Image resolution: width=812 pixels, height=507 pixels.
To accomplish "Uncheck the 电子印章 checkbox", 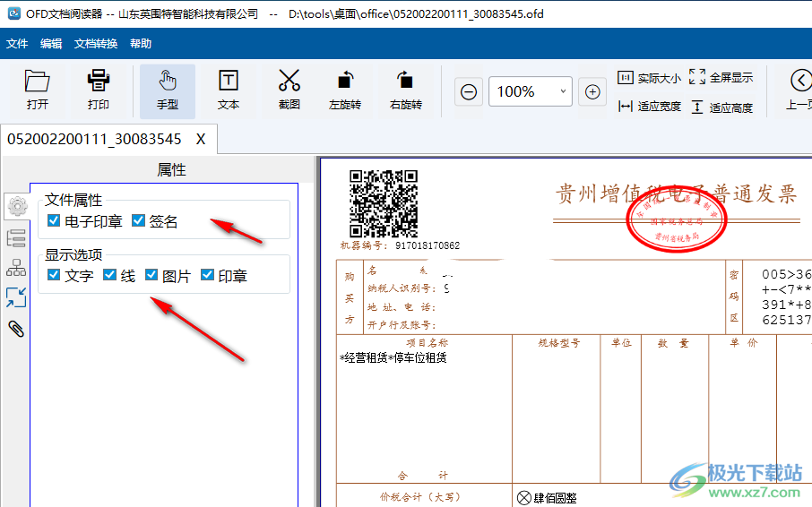I will click(x=54, y=220).
